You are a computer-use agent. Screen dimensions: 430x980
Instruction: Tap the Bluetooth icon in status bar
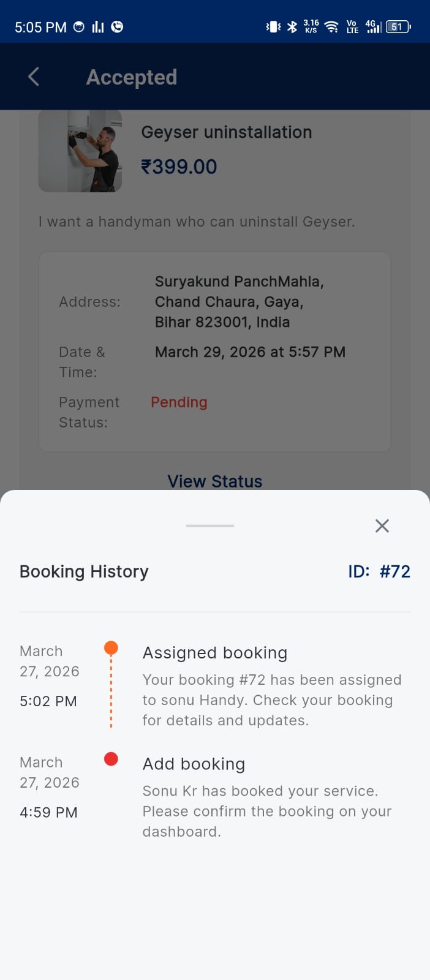pos(292,27)
